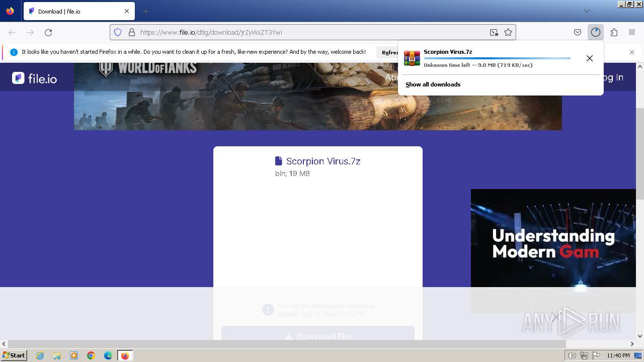This screenshot has width=644, height=362.
Task: Open the Extensions puzzle icon
Action: point(614,32)
